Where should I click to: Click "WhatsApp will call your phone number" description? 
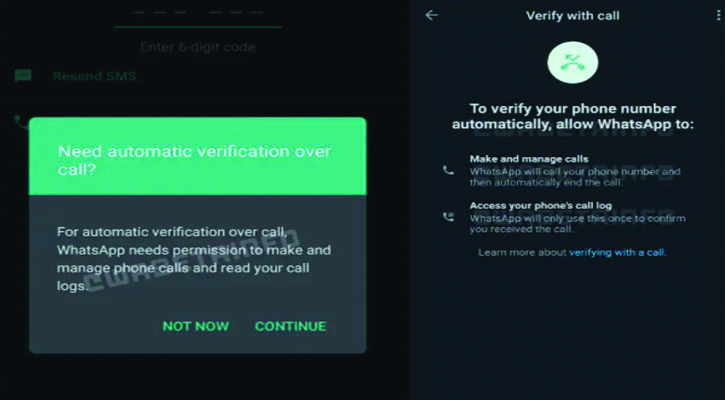[x=575, y=177]
